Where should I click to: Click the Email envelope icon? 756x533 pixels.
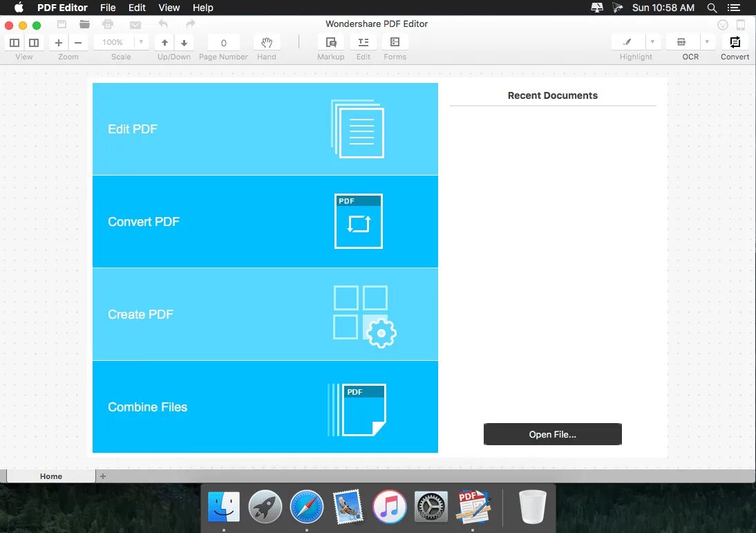point(135,25)
